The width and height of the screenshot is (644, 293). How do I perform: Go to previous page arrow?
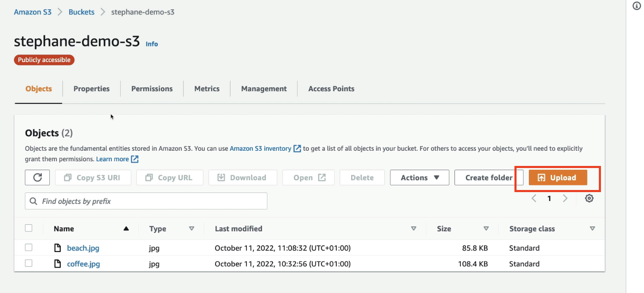534,198
